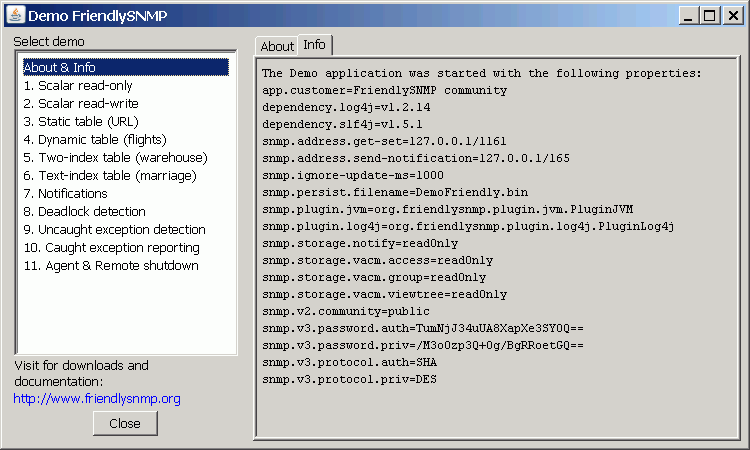Click the Close button
Viewport: 750px width, 450px height.
tap(125, 423)
